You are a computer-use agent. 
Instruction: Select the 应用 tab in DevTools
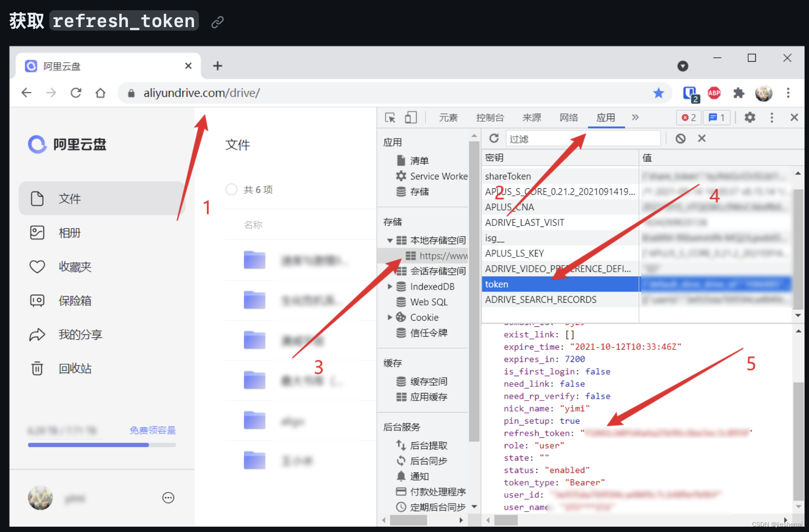(x=606, y=118)
